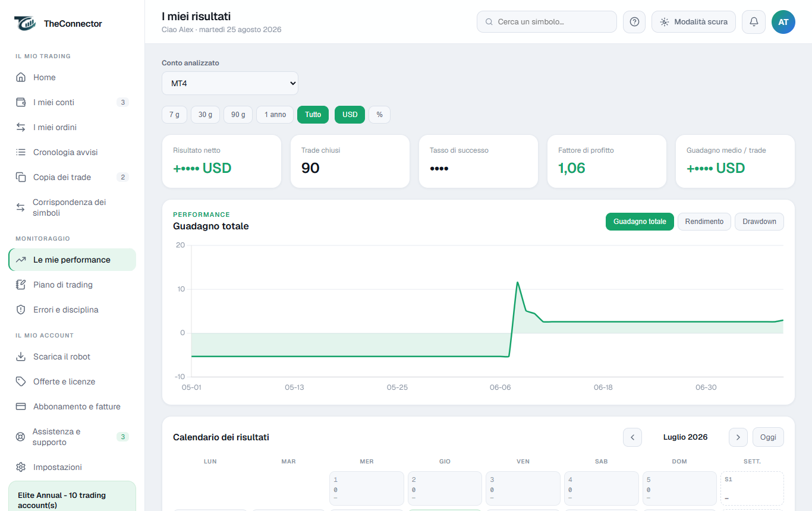Click the swap icon for Corrispondenza dei simboli
812x511 pixels.
[x=21, y=207]
